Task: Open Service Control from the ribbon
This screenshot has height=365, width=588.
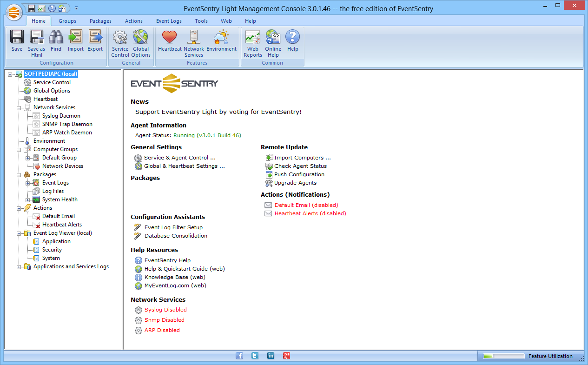Action: 120,43
